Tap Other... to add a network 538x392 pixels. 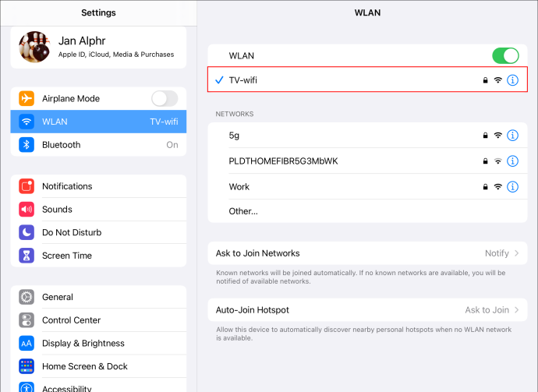click(367, 211)
